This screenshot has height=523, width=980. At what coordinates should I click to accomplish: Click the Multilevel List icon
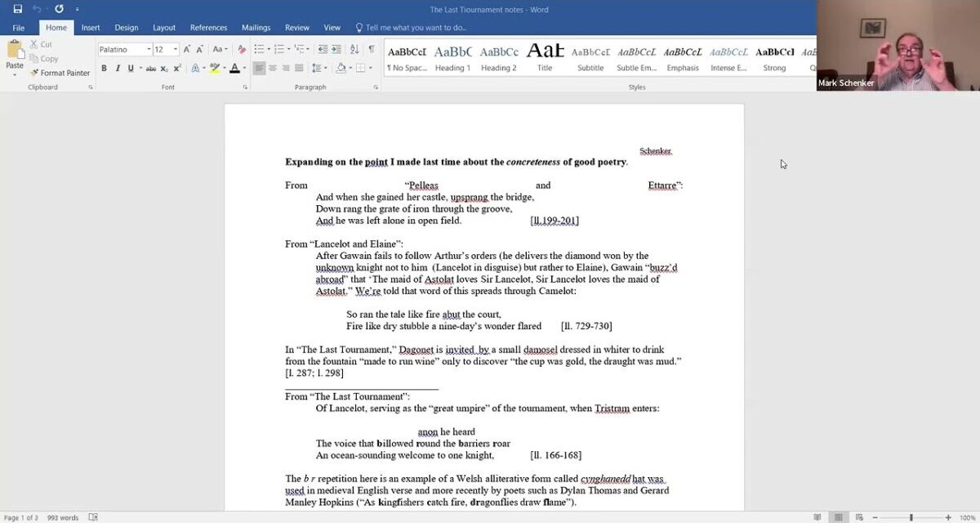pyautogui.click(x=301, y=49)
